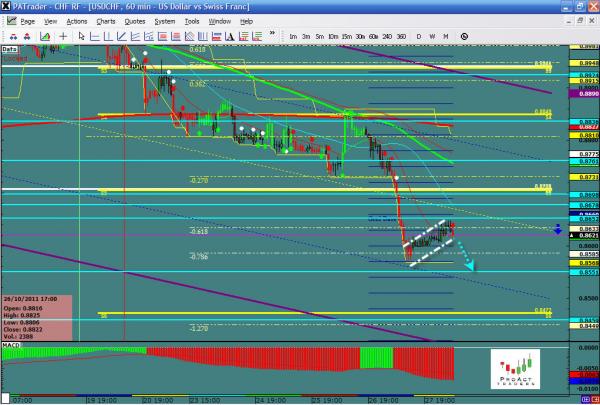Select the arrow pointer tool
This screenshot has height=405, width=600.
tap(82, 36)
